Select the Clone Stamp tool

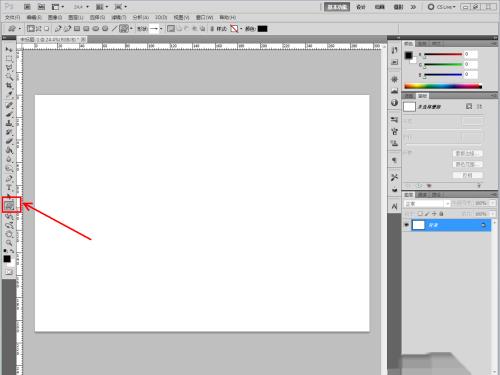9,123
